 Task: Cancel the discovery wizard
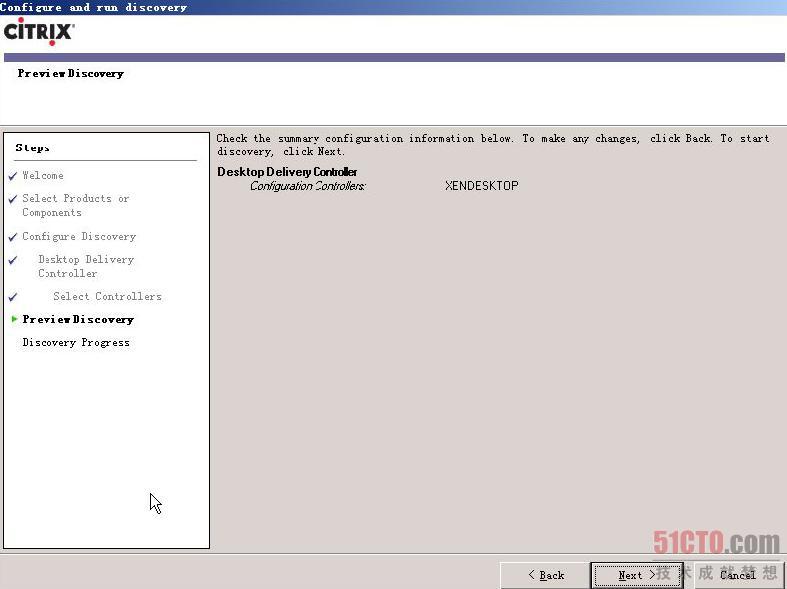[x=737, y=575]
